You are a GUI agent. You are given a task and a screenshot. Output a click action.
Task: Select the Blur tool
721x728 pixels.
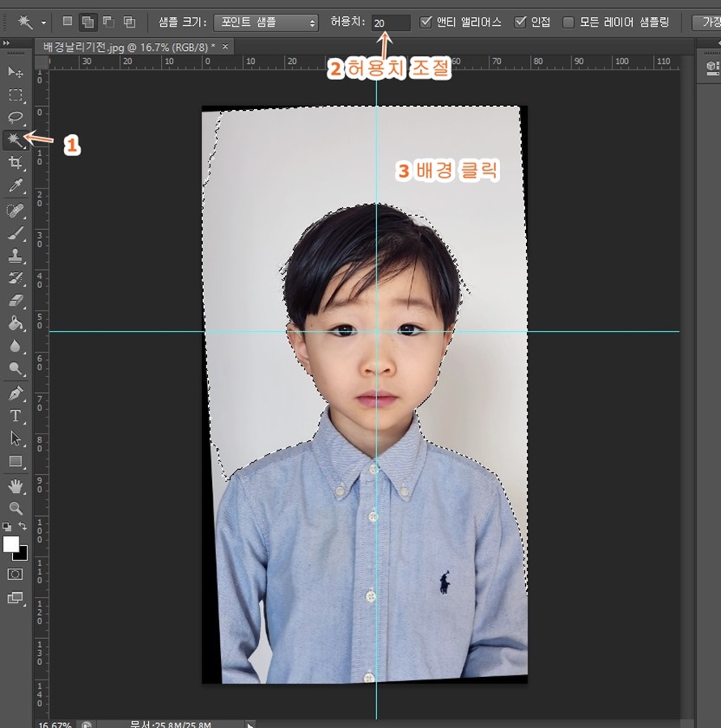point(15,346)
